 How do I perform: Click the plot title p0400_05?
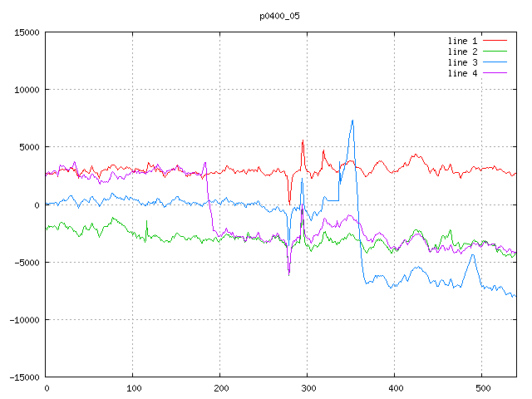pos(280,16)
